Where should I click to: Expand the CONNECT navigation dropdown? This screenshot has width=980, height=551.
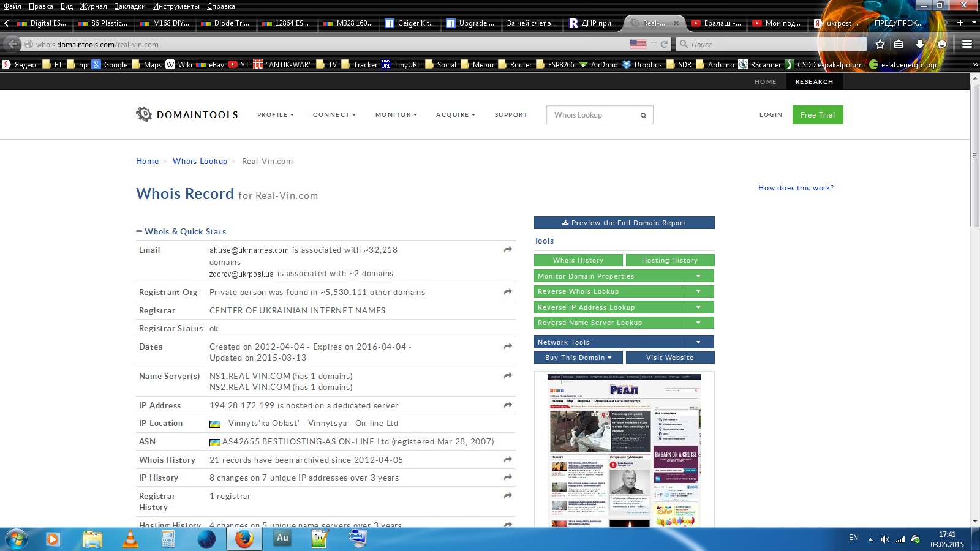pos(334,114)
